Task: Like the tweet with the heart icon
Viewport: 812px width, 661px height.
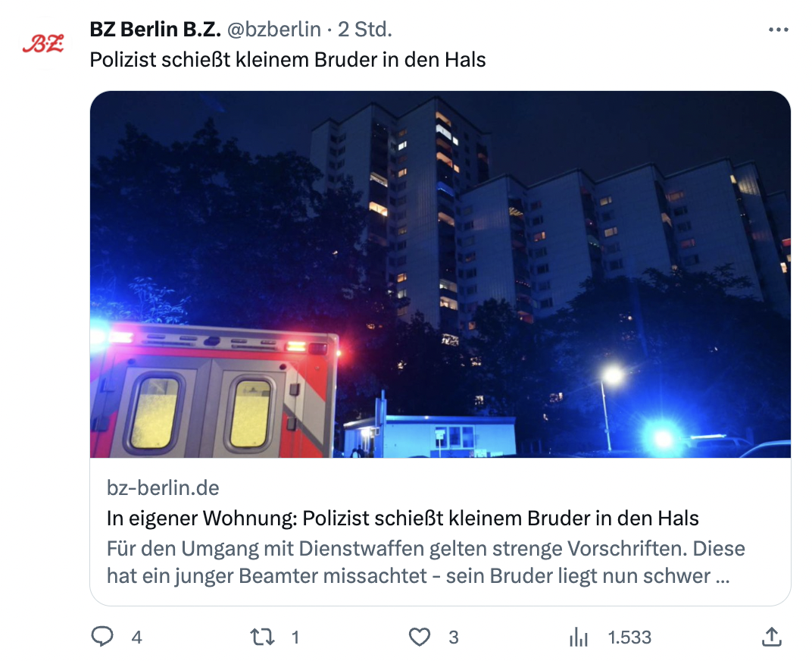Action: pos(420,637)
